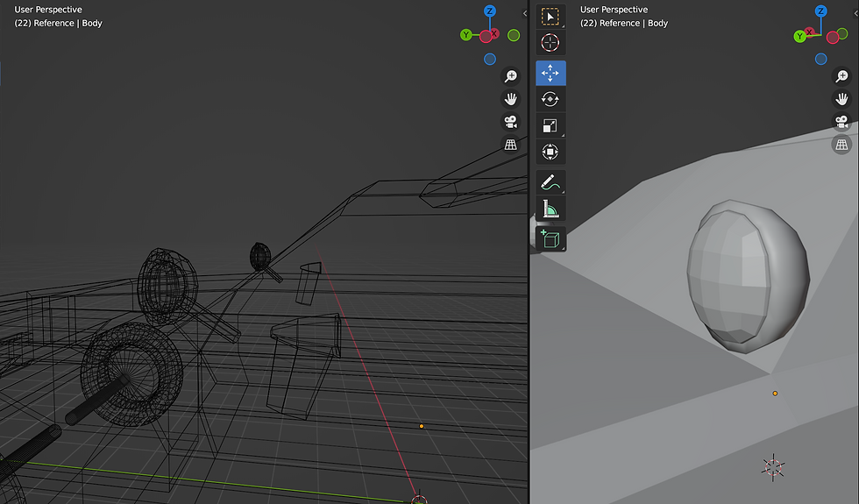
Task: Select the Add Cube tool
Action: point(550,239)
